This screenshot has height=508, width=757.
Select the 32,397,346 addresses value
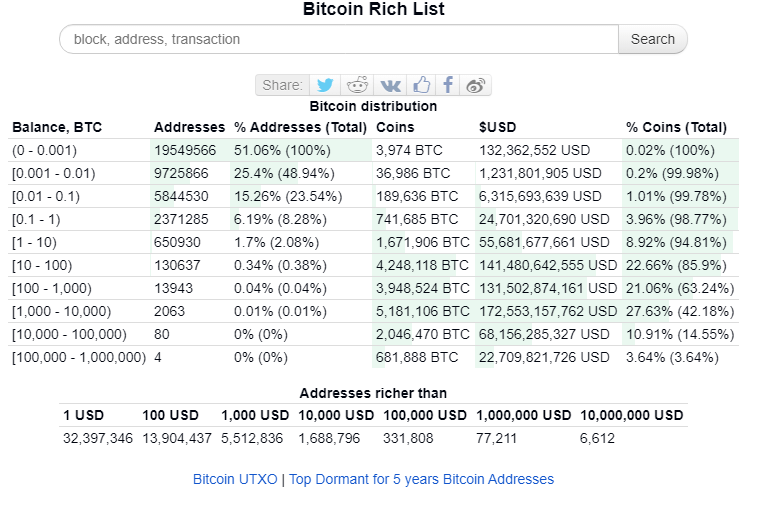[x=98, y=438]
